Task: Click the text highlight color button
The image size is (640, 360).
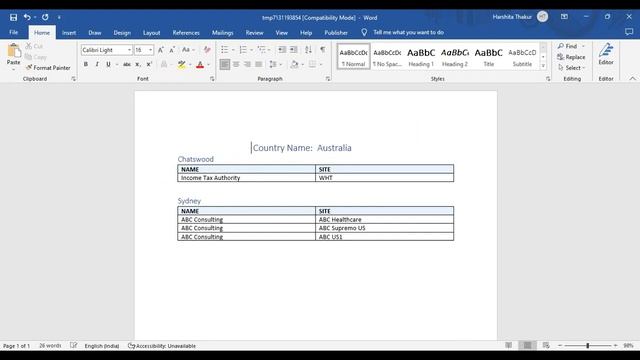Action: tap(182, 64)
